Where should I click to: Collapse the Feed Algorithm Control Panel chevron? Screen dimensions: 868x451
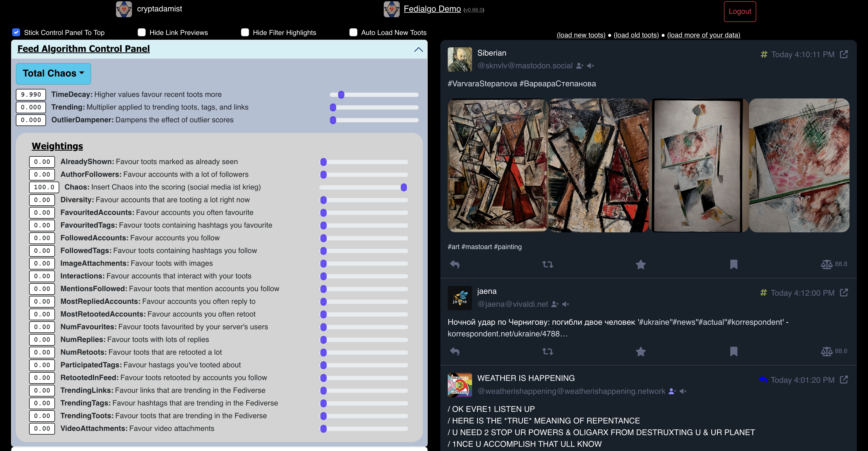coord(418,49)
